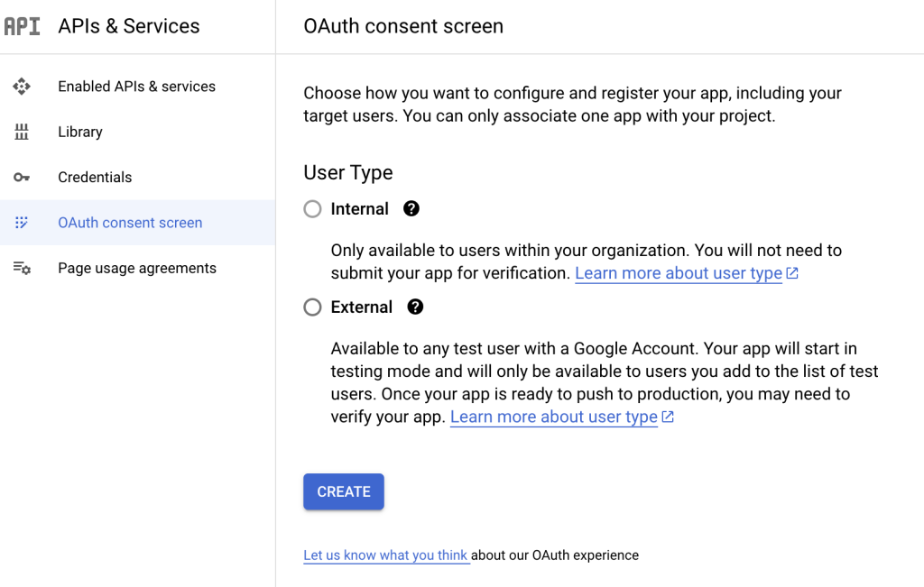The width and height of the screenshot is (924, 587).
Task: Open the help tooltip next to Internal
Action: click(411, 208)
